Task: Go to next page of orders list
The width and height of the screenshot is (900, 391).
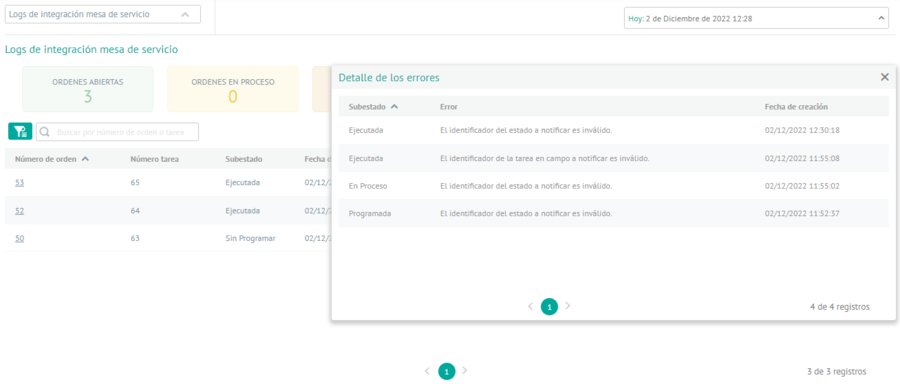Action: click(465, 371)
